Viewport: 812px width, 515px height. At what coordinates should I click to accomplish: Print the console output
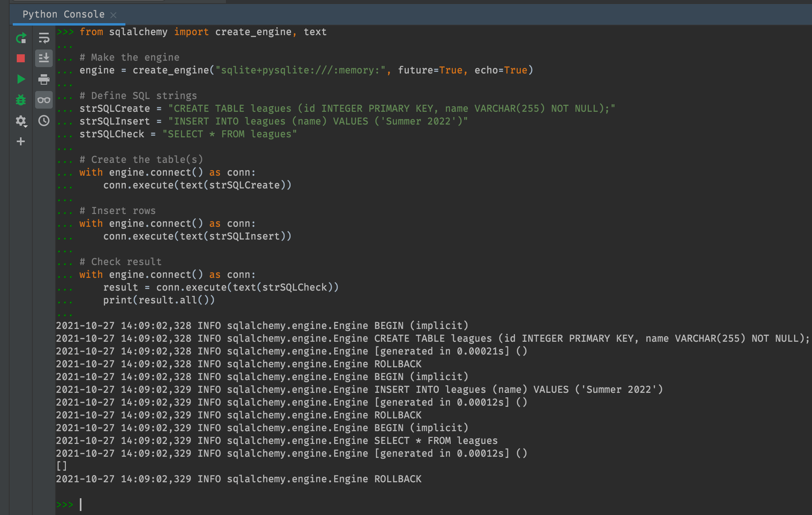(44, 79)
